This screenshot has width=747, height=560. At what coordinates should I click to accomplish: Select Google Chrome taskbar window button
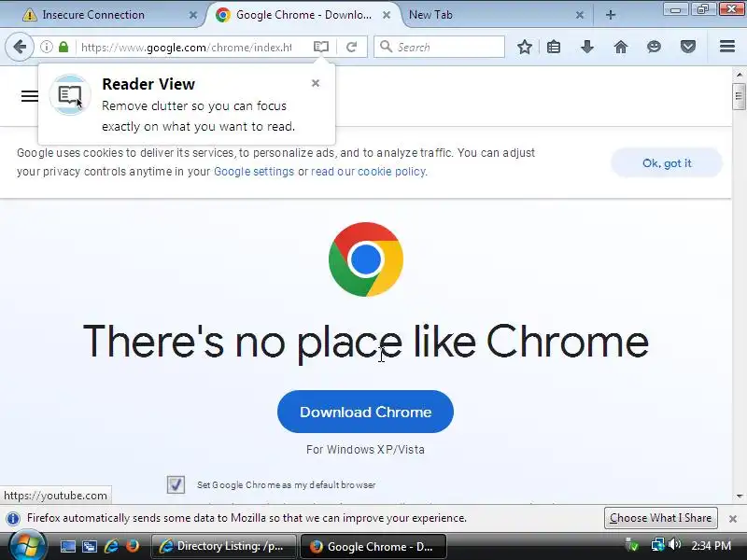click(x=373, y=546)
